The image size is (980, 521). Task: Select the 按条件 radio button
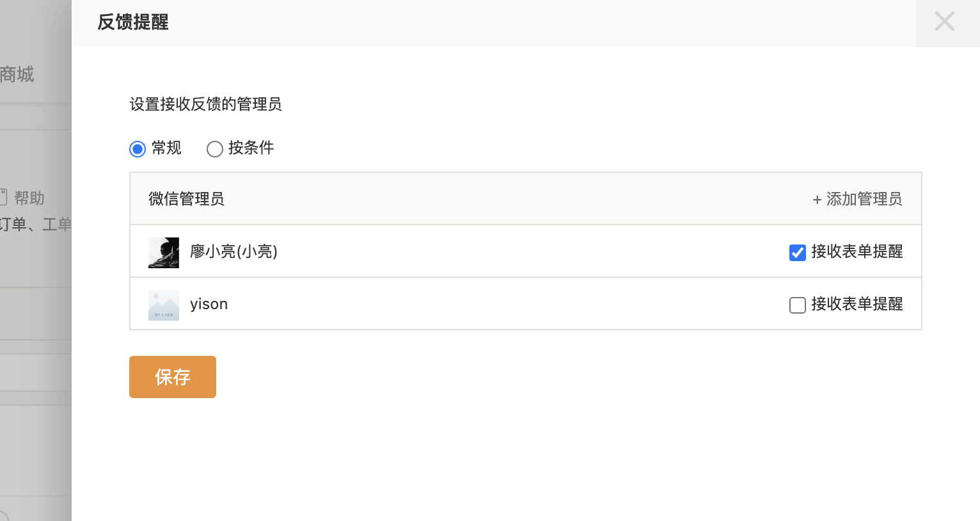click(215, 149)
